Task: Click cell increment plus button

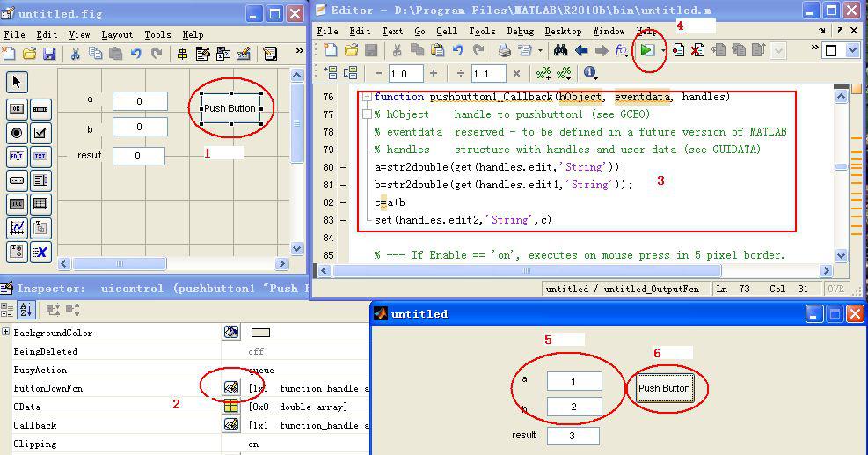Action: [434, 73]
